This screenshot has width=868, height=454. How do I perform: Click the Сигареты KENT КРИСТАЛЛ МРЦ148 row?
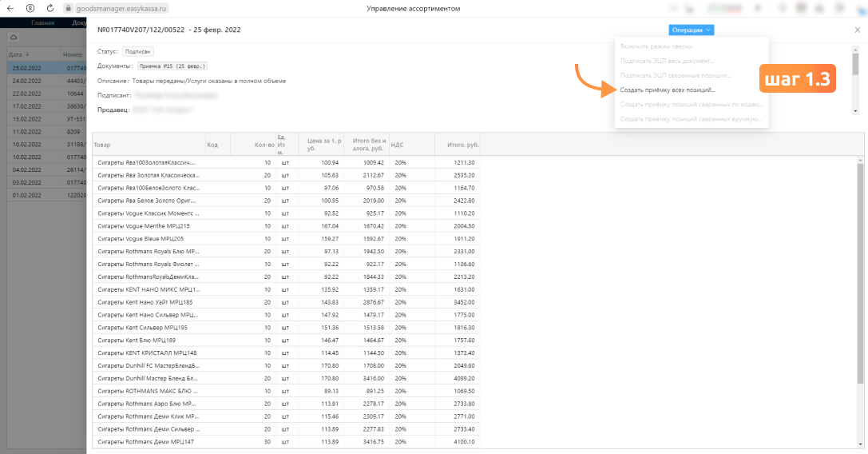point(286,353)
